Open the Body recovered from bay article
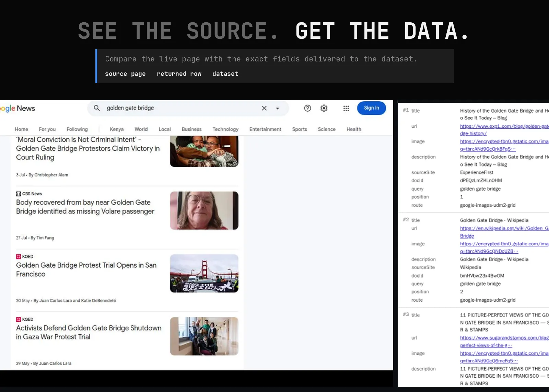549x392 pixels. point(85,207)
